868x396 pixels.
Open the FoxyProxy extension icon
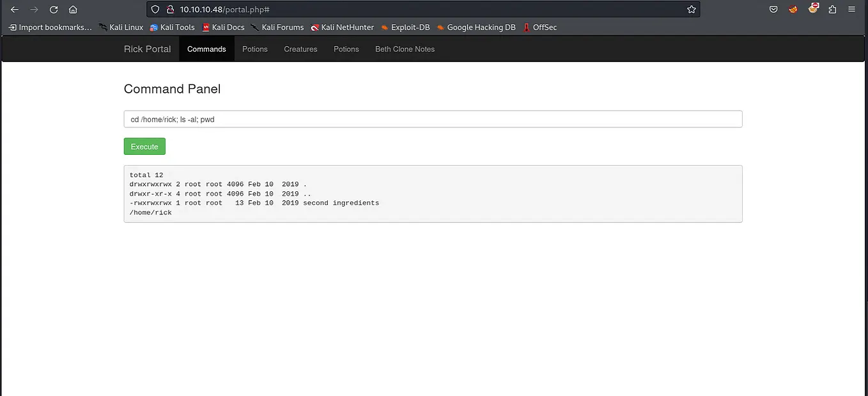pyautogui.click(x=793, y=9)
